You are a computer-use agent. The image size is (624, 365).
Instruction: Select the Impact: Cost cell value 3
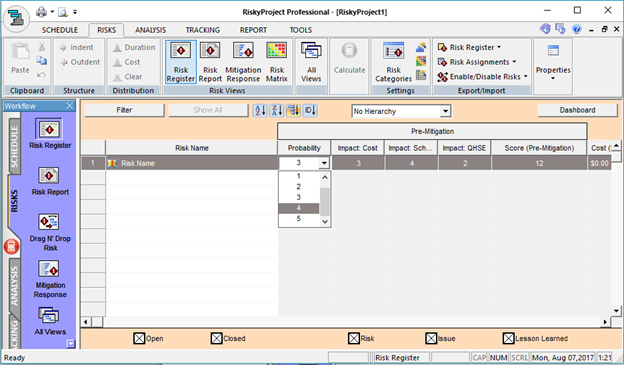pyautogui.click(x=358, y=163)
